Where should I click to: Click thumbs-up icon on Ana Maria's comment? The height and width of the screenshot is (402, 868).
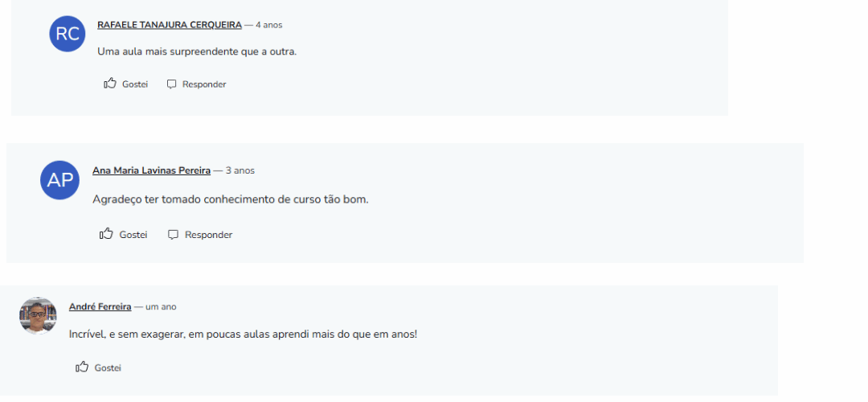pyautogui.click(x=106, y=234)
